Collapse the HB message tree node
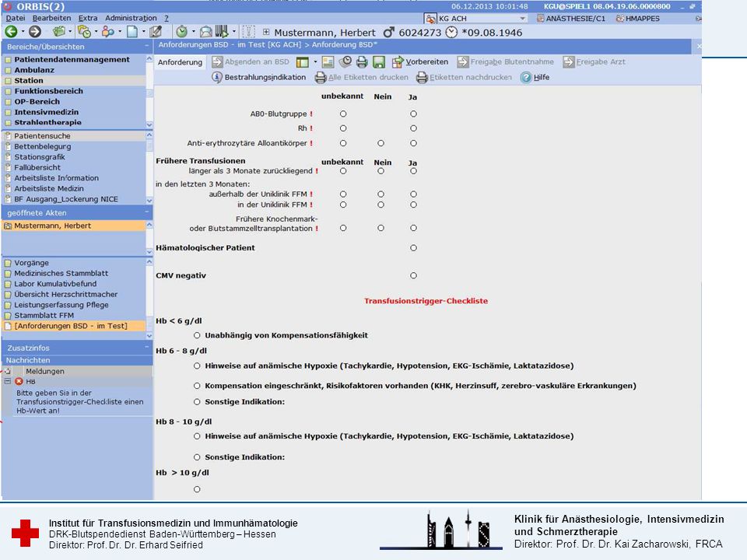The height and width of the screenshot is (560, 747). (7, 381)
